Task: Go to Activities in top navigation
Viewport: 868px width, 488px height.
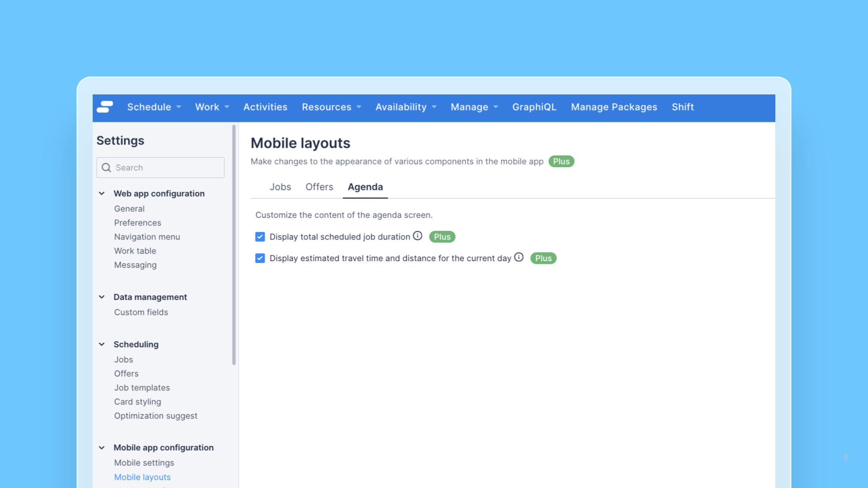Action: pyautogui.click(x=265, y=107)
